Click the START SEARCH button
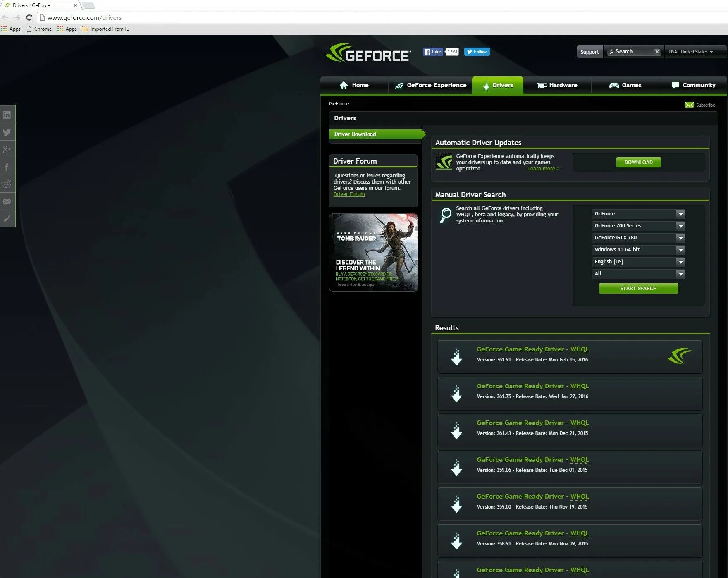728x578 pixels. coord(638,289)
